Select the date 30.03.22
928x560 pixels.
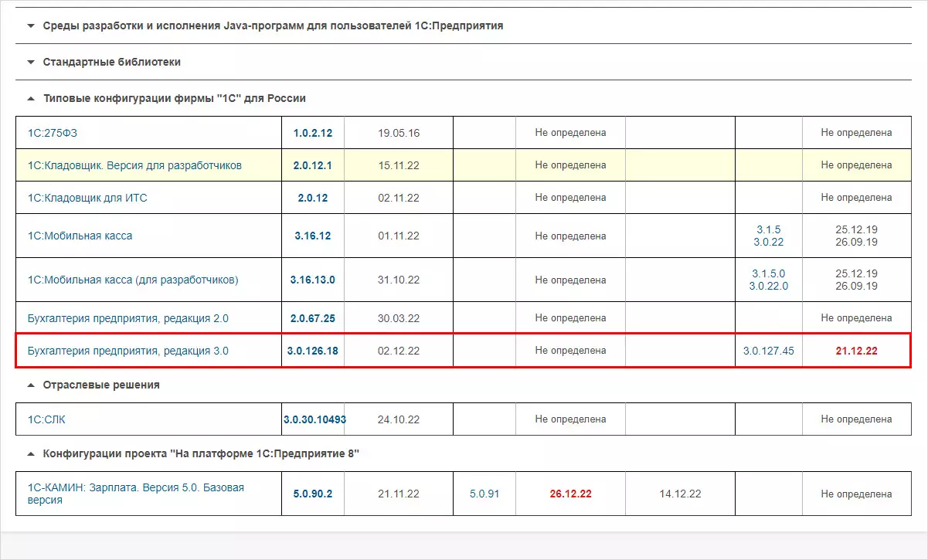[399, 318]
